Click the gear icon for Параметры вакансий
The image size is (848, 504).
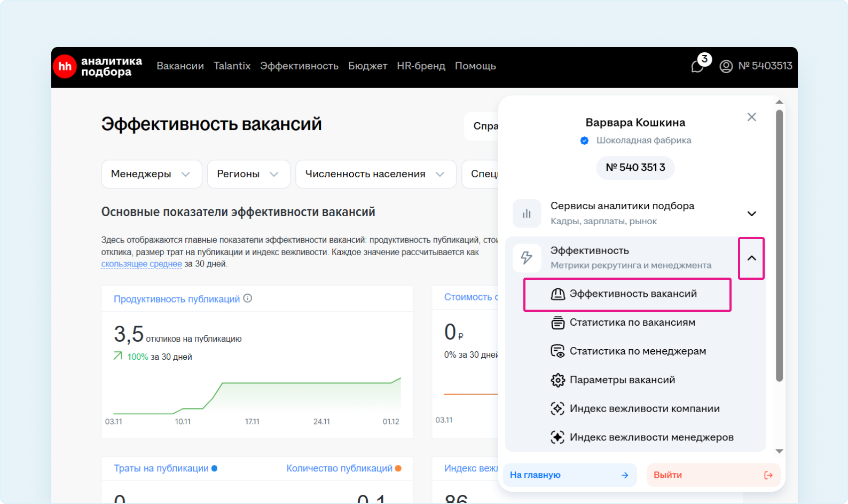pos(558,380)
